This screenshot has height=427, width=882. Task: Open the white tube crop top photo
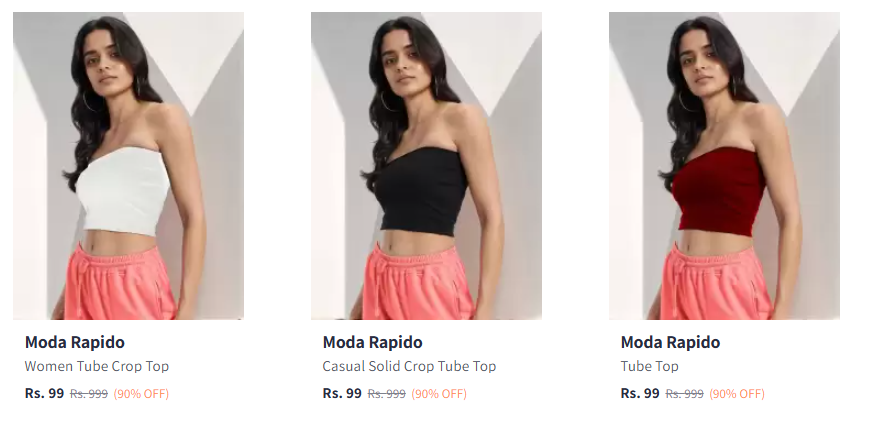point(128,166)
